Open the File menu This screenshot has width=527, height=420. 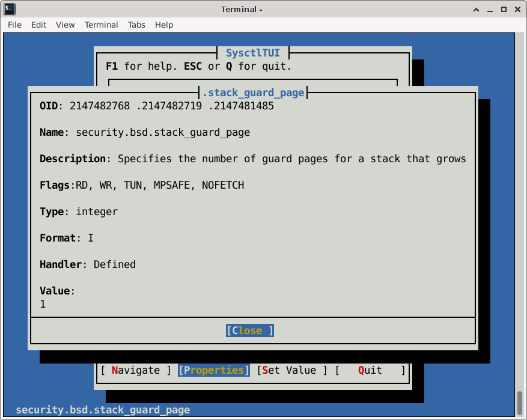(14, 25)
